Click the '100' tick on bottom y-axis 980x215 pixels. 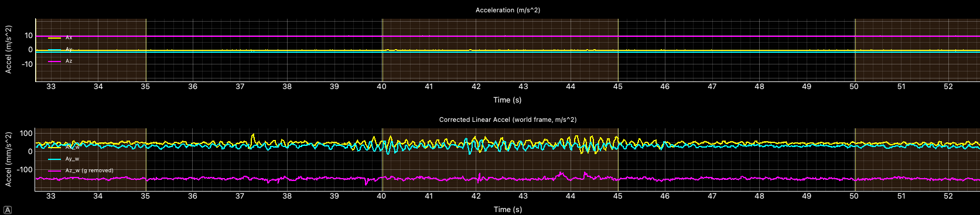point(26,134)
